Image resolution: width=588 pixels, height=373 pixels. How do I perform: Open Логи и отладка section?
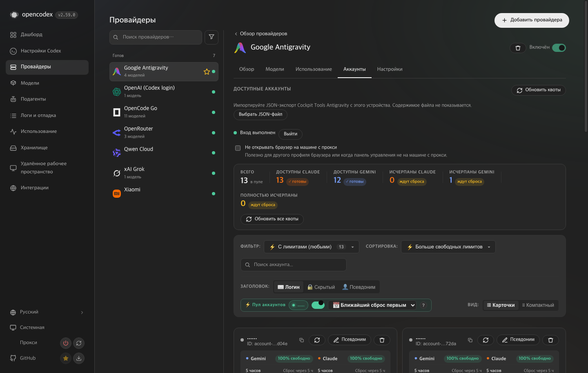[47, 115]
